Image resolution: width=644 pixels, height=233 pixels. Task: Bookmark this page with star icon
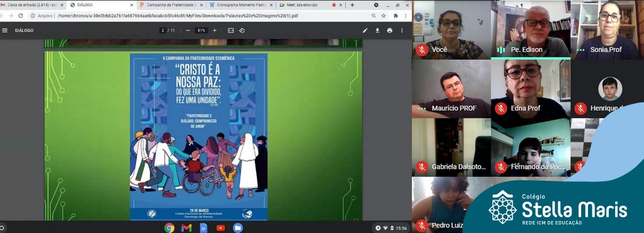pyautogui.click(x=384, y=16)
